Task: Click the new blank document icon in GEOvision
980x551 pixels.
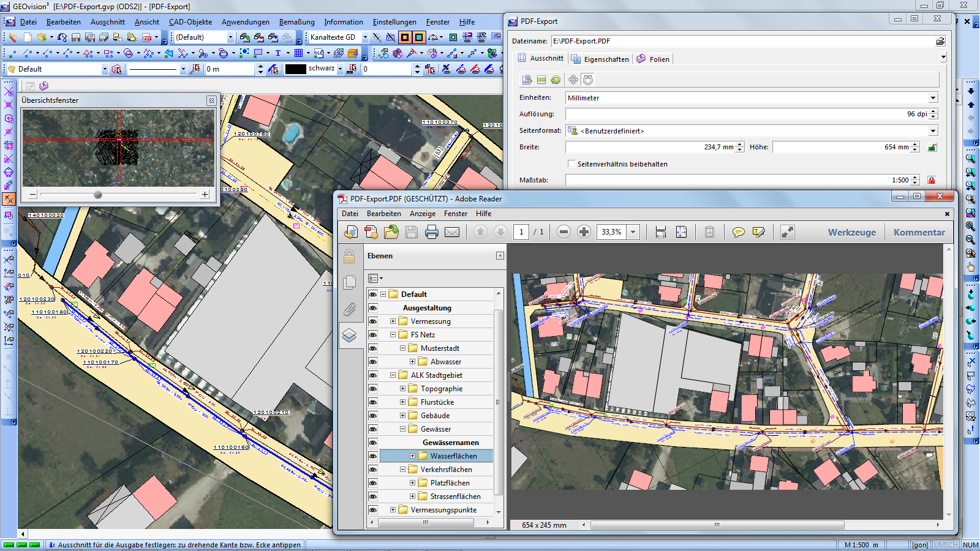Action: click(x=28, y=37)
